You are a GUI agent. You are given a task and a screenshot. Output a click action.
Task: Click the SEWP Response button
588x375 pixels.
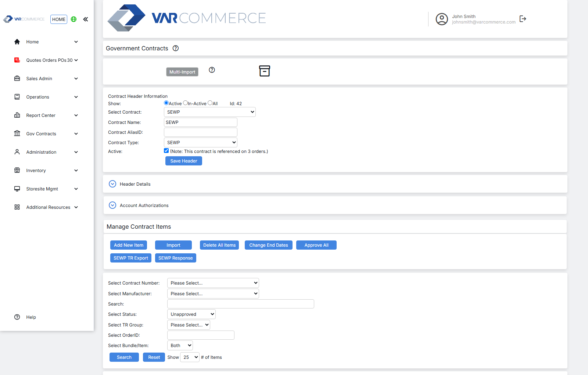pyautogui.click(x=176, y=258)
